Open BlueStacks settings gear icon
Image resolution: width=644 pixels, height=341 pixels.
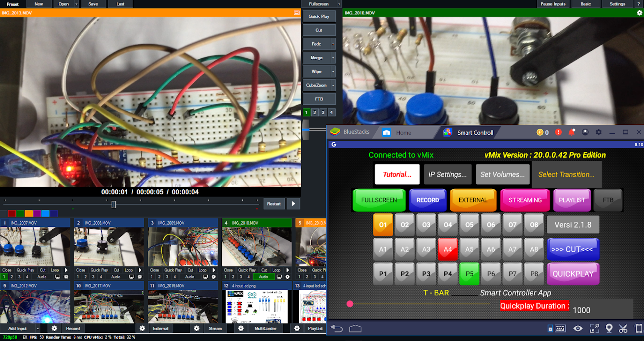(598, 132)
